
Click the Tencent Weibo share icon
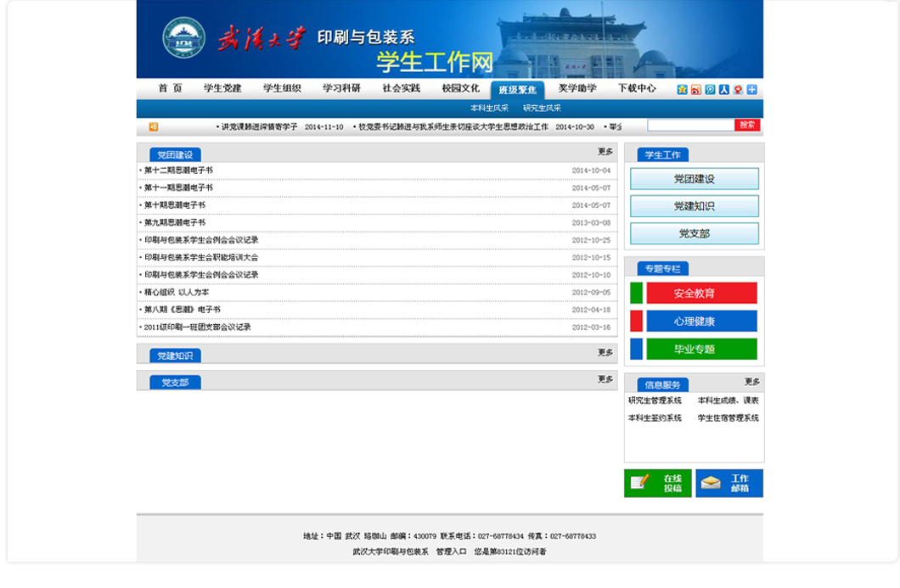(x=710, y=89)
